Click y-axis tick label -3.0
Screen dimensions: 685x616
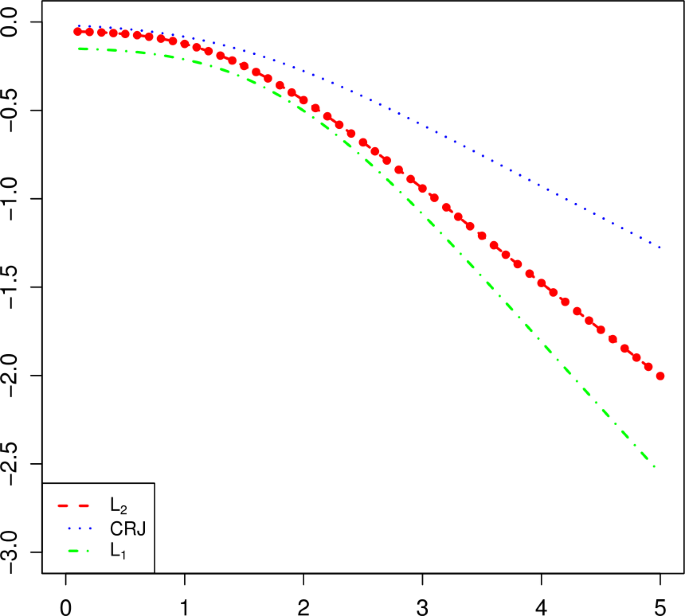pyautogui.click(x=12, y=553)
